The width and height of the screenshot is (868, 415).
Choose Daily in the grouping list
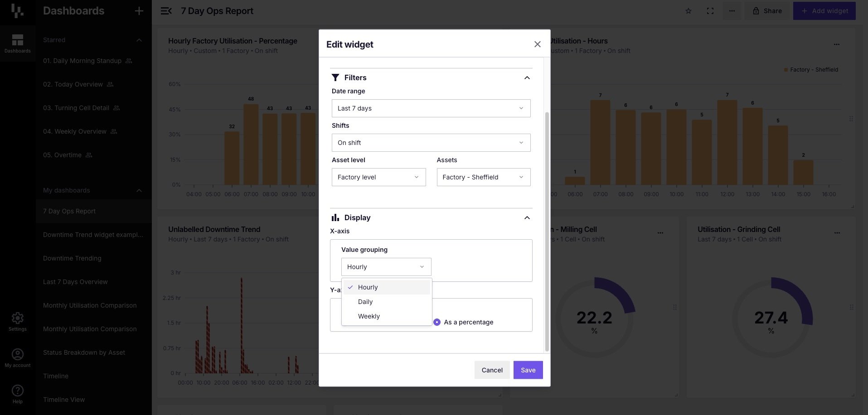pos(387,302)
